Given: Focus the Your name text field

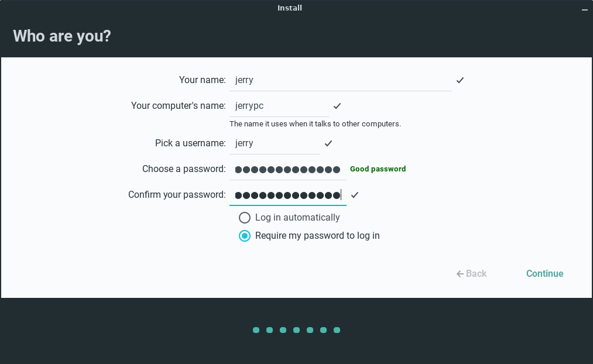Looking at the screenshot, I should 340,80.
